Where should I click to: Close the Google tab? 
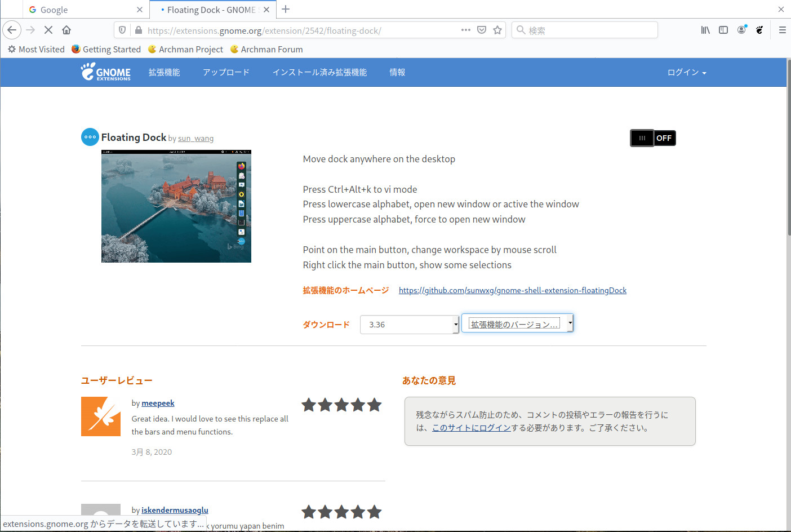[x=140, y=10]
